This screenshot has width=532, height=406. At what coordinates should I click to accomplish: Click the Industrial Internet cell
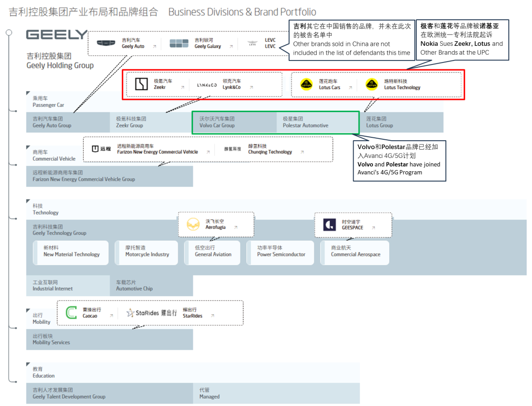point(68,286)
